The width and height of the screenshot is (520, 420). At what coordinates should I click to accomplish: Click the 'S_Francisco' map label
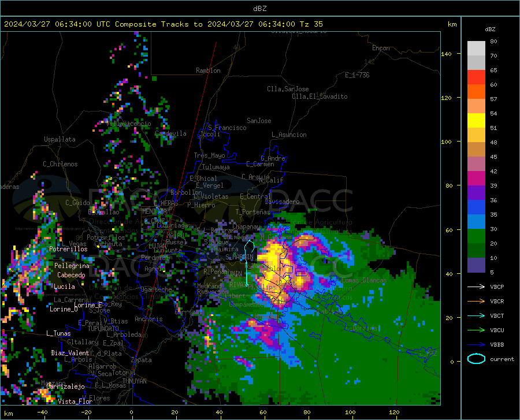[x=227, y=128]
